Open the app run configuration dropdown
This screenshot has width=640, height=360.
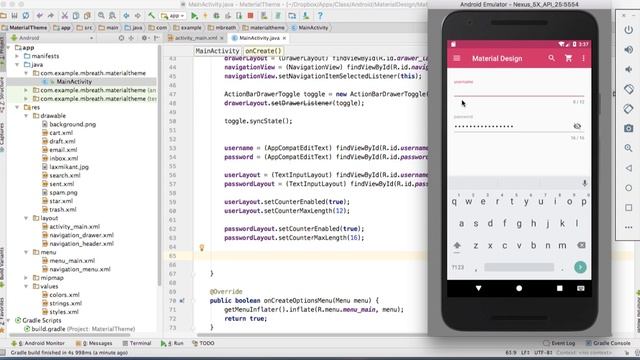tap(173, 16)
